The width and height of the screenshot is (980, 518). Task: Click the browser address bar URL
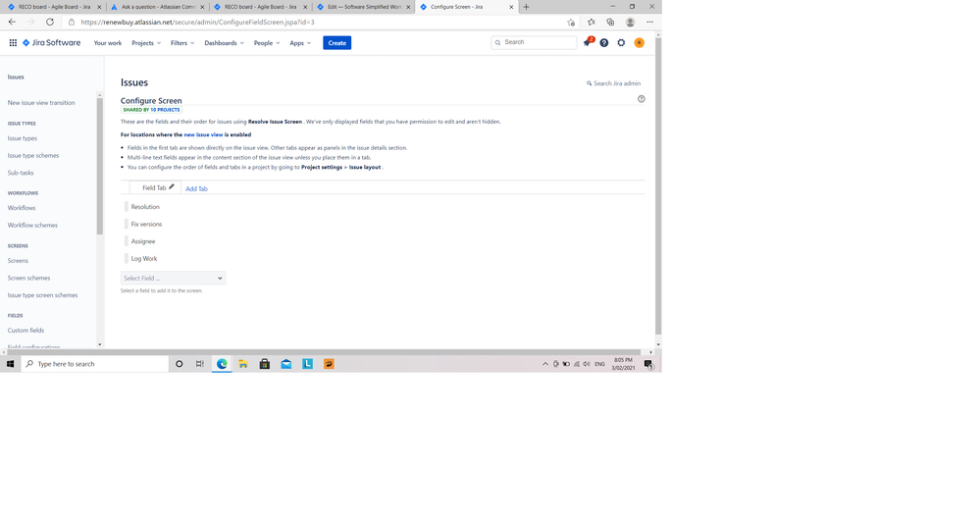tap(197, 22)
